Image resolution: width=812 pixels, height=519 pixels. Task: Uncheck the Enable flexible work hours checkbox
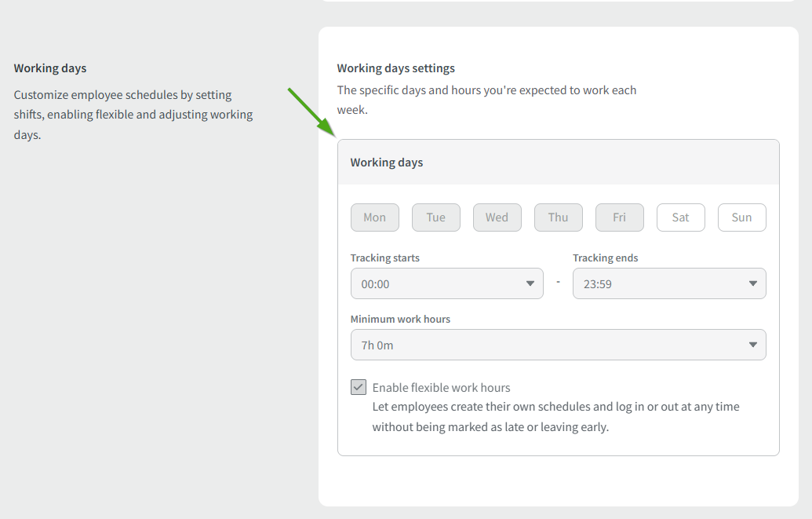tap(359, 387)
